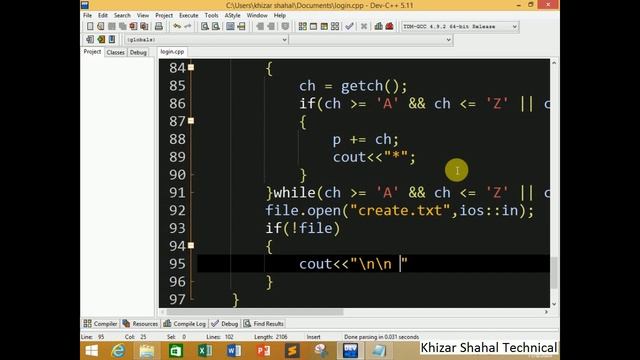Collapse the code fold at line 84

pos(191,67)
